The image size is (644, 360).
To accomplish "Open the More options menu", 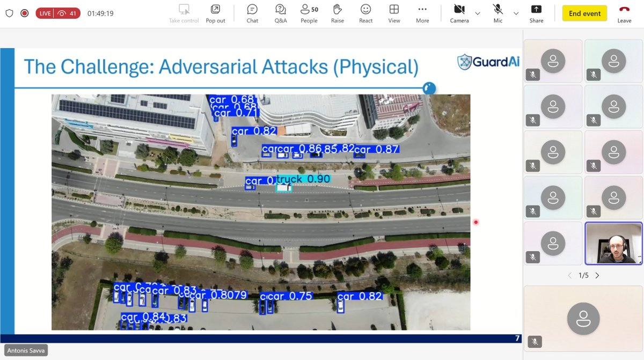I will 422,13.
